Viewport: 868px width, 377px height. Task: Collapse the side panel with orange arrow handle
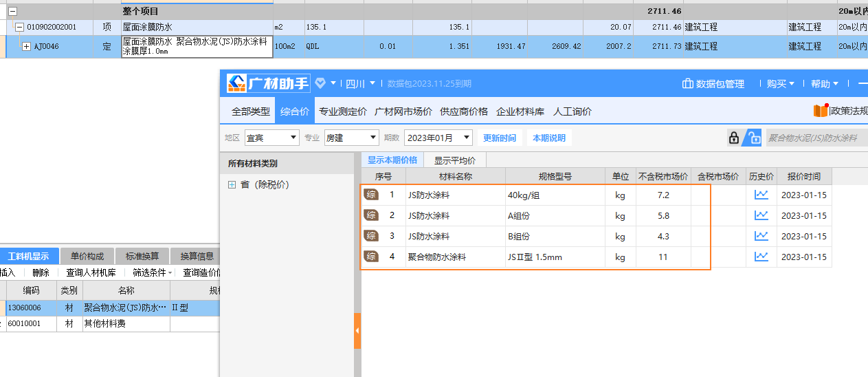pyautogui.click(x=357, y=332)
